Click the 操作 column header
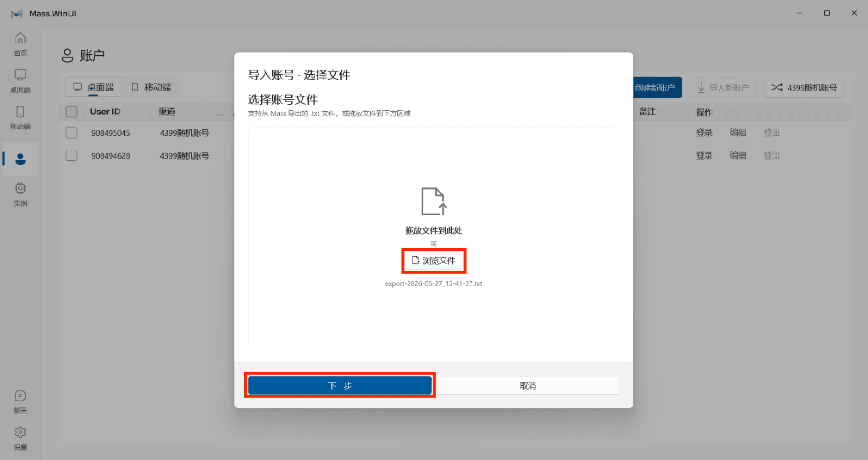 point(704,112)
